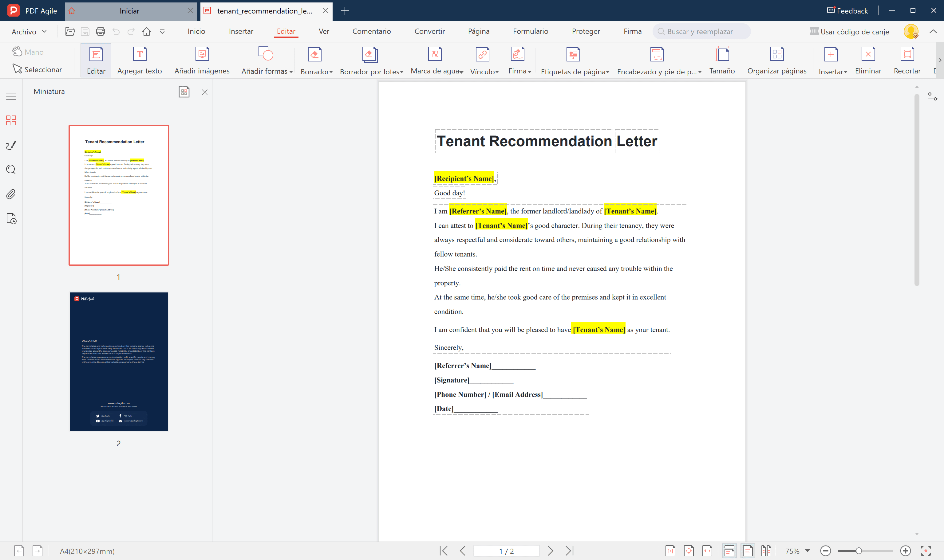Image resolution: width=944 pixels, height=560 pixels.
Task: Open the attachments panel icon
Action: pos(11,194)
